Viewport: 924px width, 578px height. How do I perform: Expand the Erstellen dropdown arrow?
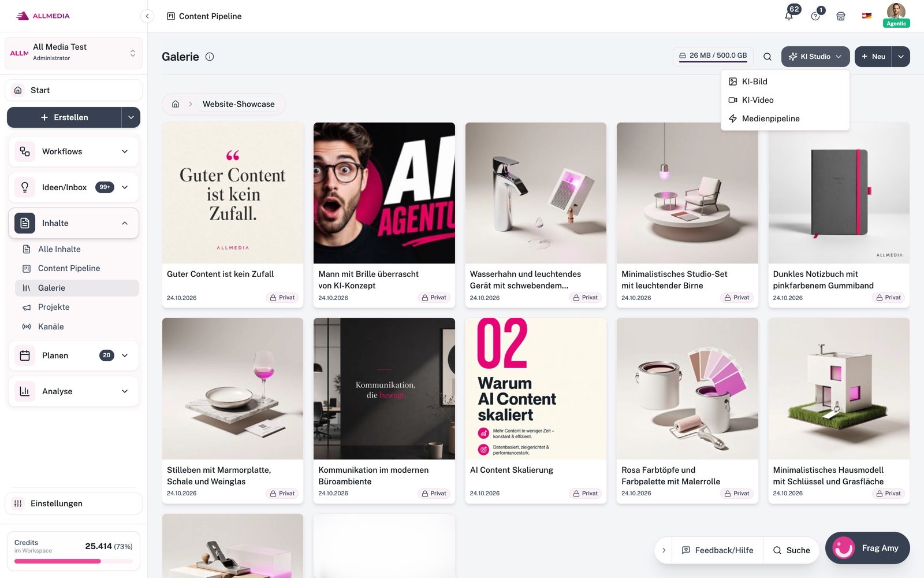pyautogui.click(x=131, y=117)
